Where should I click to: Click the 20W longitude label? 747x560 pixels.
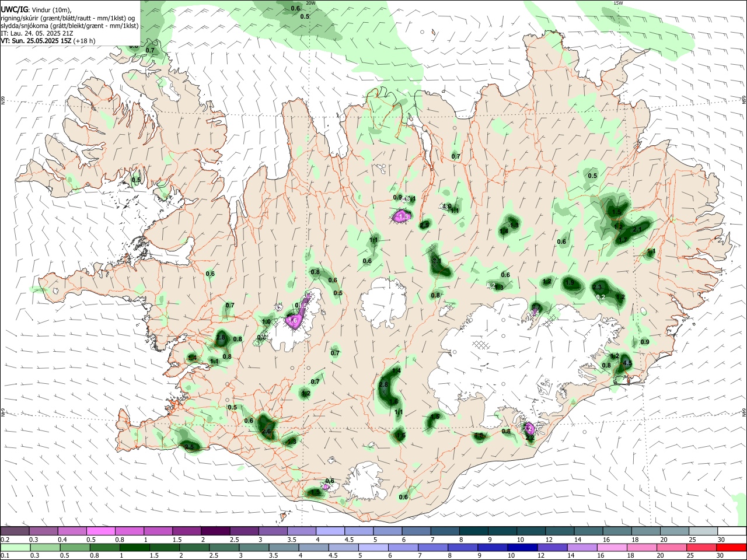click(x=310, y=3)
